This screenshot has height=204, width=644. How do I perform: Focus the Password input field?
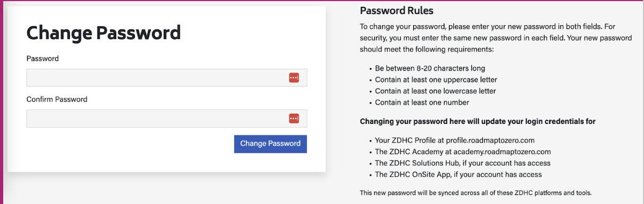(167, 77)
